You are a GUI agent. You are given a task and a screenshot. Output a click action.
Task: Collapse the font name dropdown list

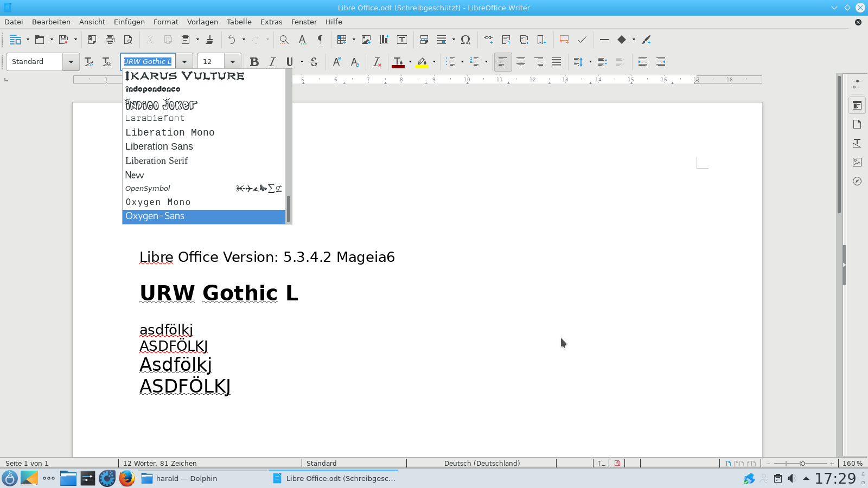[x=184, y=62]
